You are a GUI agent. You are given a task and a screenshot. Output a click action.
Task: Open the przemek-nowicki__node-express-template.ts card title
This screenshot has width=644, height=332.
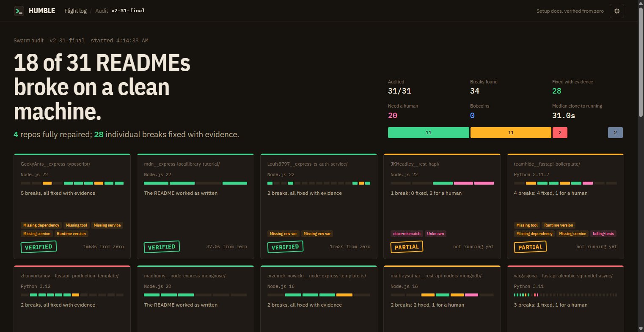tap(316, 276)
